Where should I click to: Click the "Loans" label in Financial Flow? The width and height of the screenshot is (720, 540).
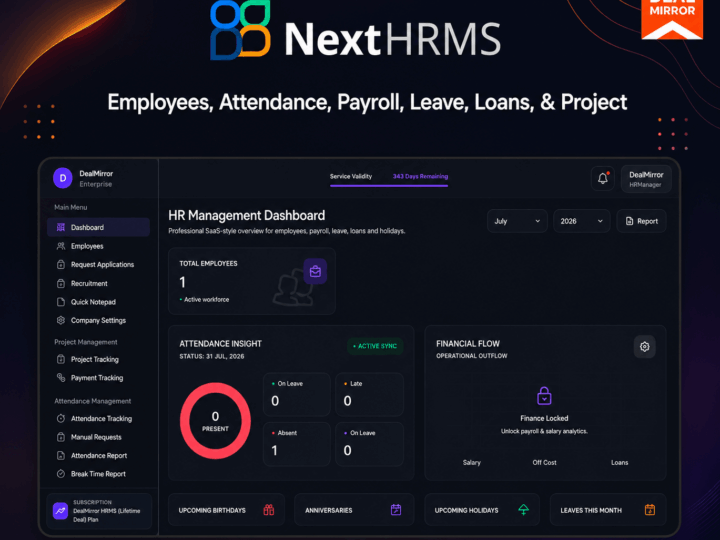[x=619, y=462]
